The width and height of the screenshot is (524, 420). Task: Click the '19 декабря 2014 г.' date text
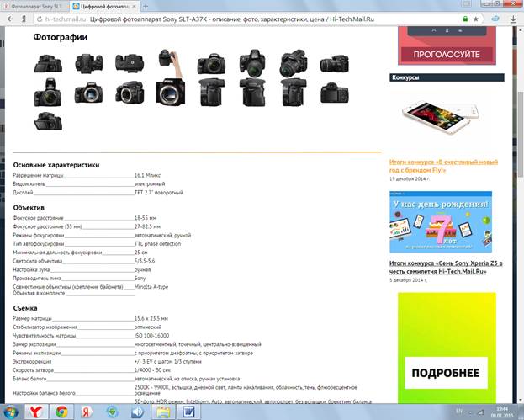click(x=410, y=179)
